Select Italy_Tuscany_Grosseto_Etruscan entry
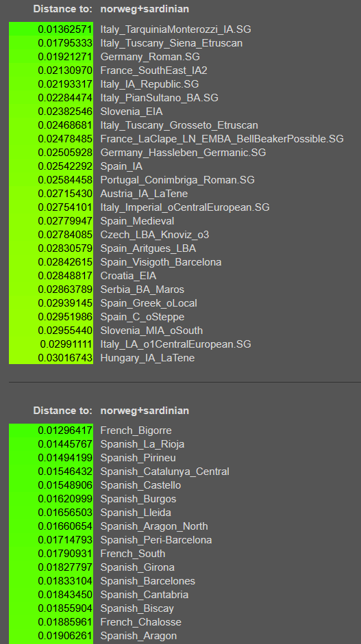Image resolution: width=361 pixels, height=644 pixels. point(179,125)
